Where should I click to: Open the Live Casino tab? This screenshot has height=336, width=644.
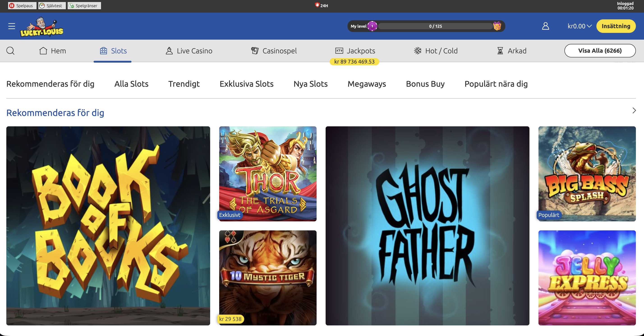tap(189, 51)
